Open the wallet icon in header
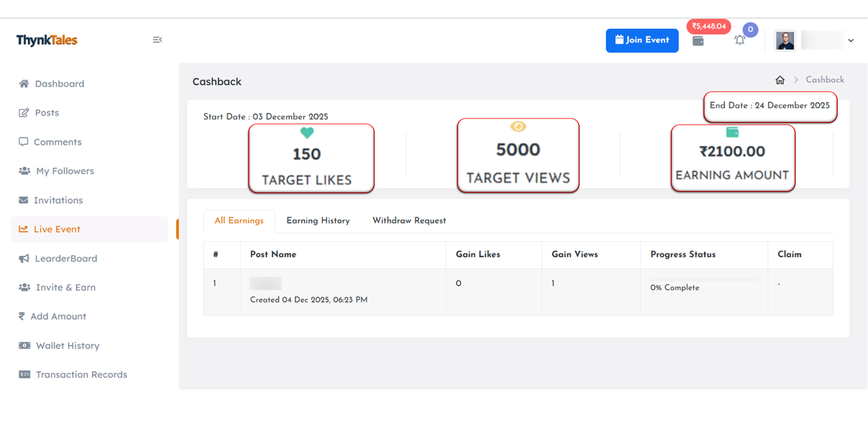Viewport: 868px width, 421px height. coord(698,41)
